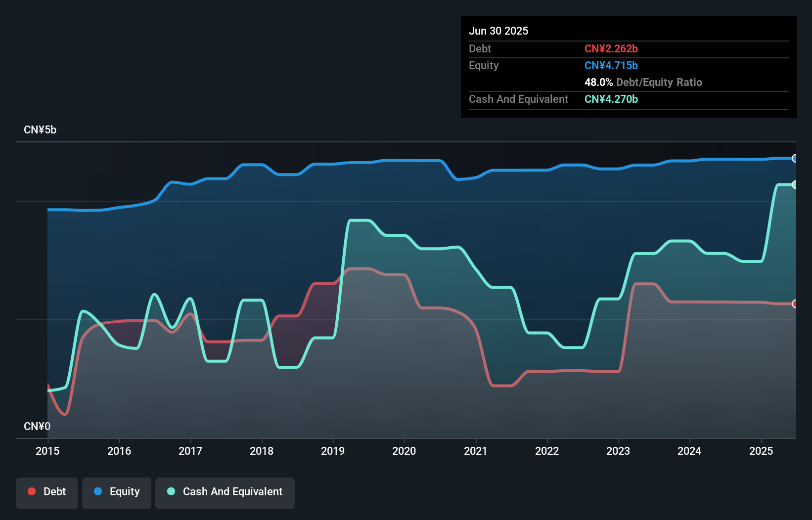This screenshot has height=520, width=812.
Task: Select the Equity endpoint marker on the chart
Action: 795,159
